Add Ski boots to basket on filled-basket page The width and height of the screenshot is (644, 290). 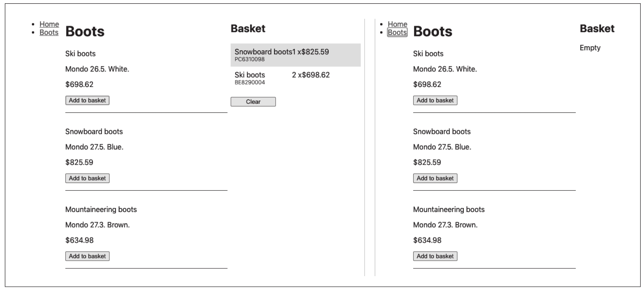87,100
